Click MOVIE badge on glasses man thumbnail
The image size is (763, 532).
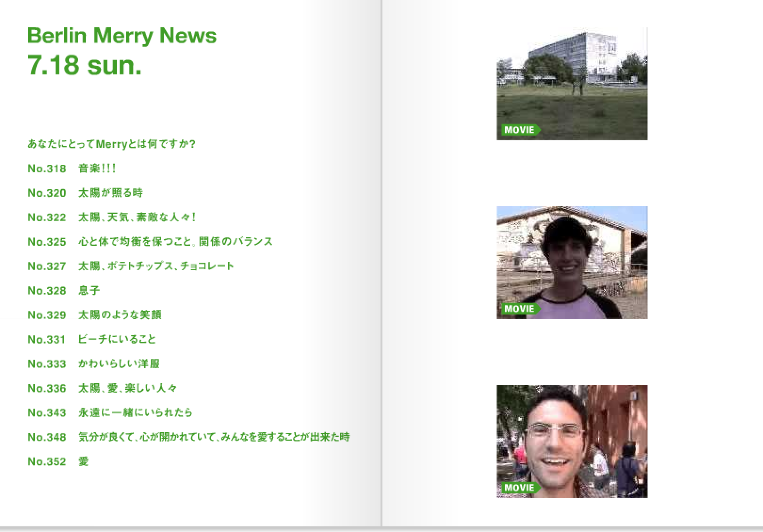[x=520, y=488]
